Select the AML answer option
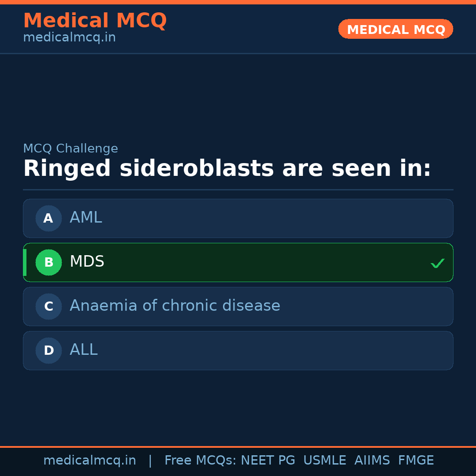Viewport: 476px width, 476px height. [x=238, y=218]
